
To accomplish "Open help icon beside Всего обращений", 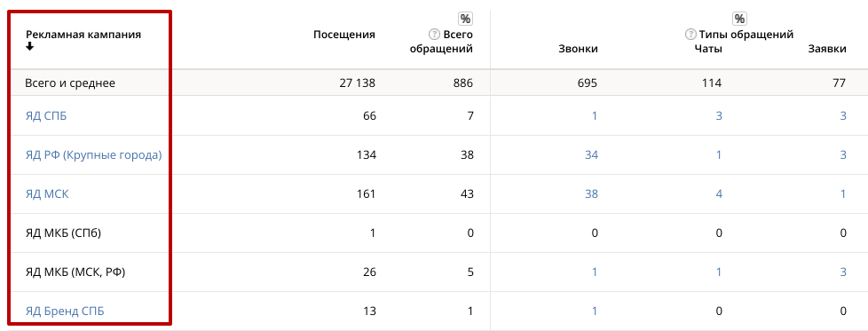I will point(434,35).
